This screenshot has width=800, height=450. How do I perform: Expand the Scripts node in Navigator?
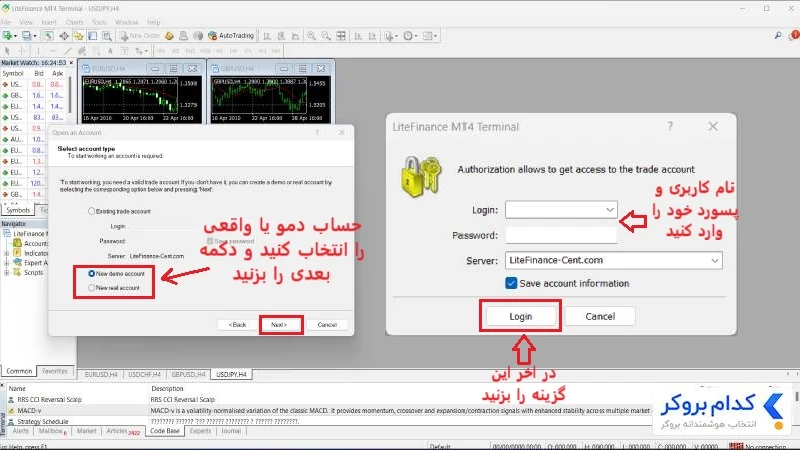[x=7, y=272]
